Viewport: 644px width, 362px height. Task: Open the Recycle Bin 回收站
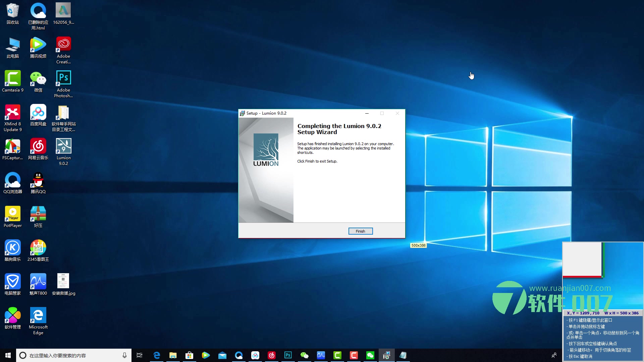(13, 11)
